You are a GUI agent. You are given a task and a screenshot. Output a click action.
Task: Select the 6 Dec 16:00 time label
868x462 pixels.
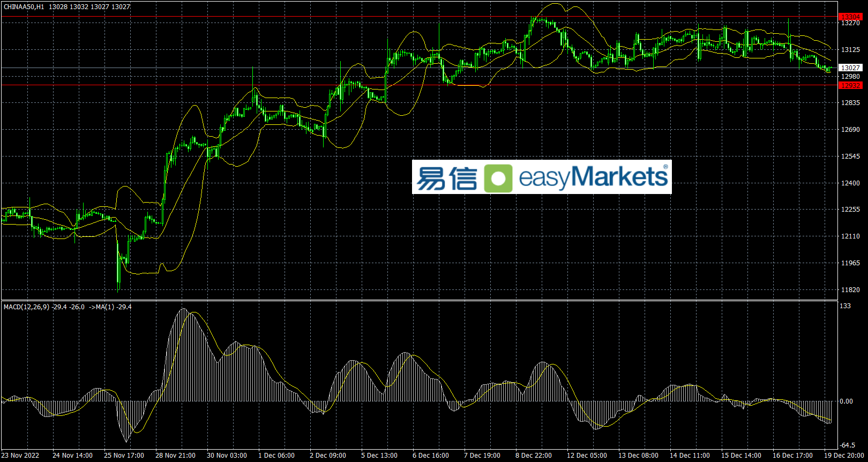pos(431,456)
